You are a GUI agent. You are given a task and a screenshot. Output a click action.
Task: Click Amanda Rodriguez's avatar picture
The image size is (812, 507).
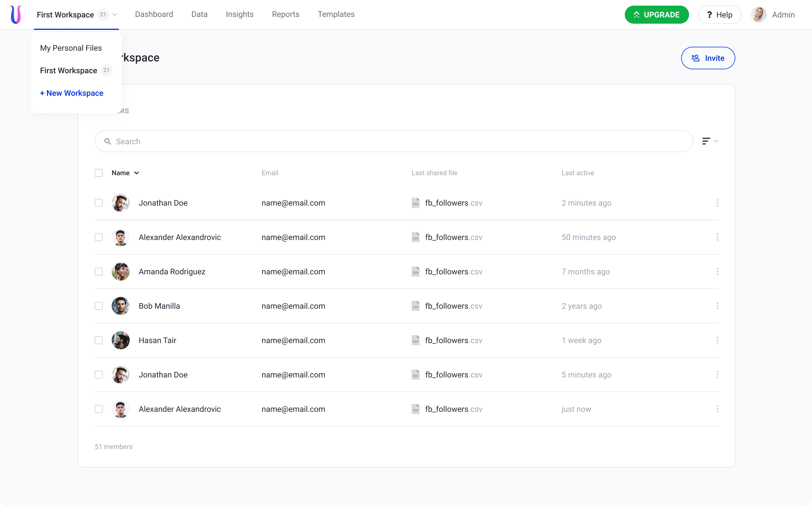120,272
